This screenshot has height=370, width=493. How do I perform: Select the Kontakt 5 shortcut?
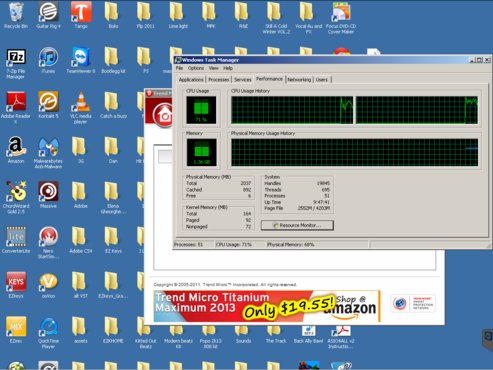pos(48,105)
